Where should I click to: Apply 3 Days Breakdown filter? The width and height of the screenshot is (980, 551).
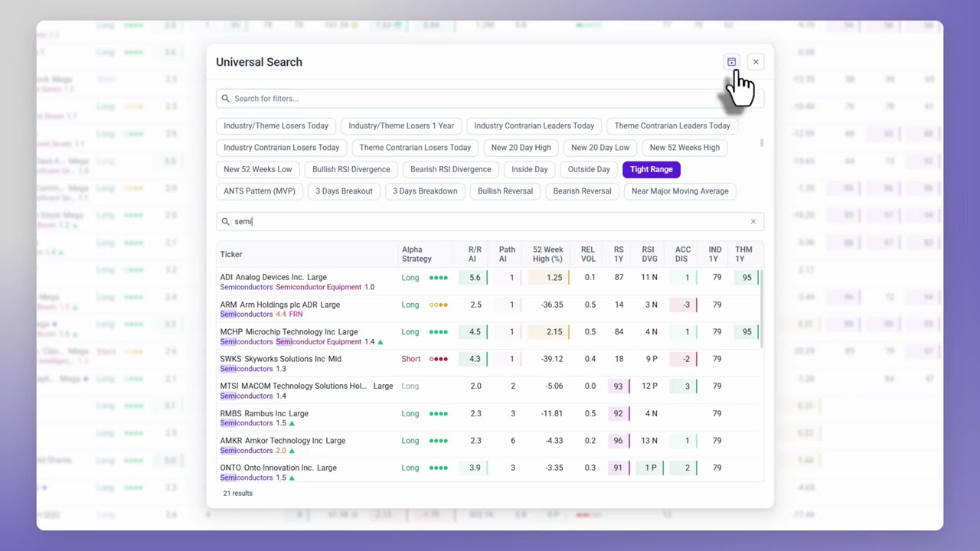pos(425,191)
